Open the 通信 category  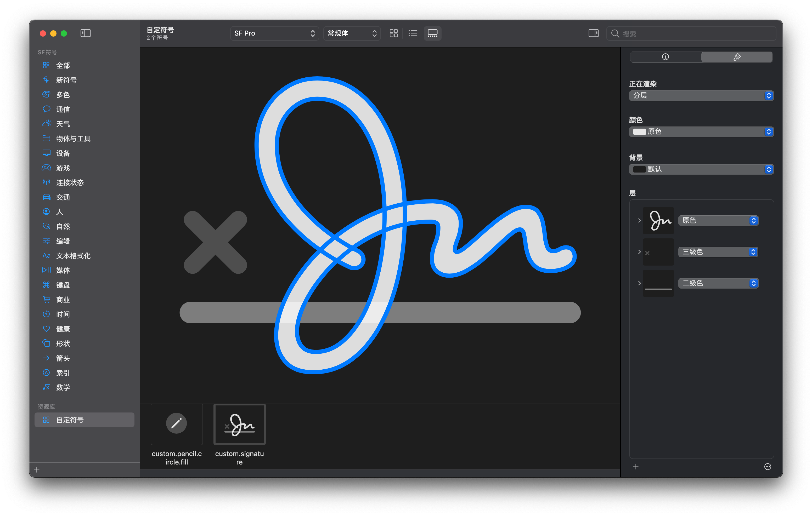84,109
